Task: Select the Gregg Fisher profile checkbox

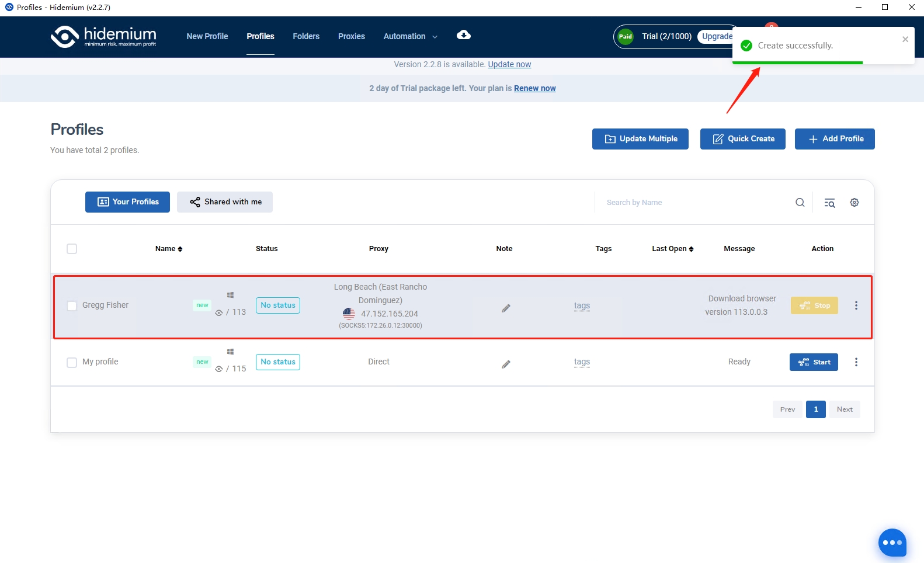Action: (72, 306)
